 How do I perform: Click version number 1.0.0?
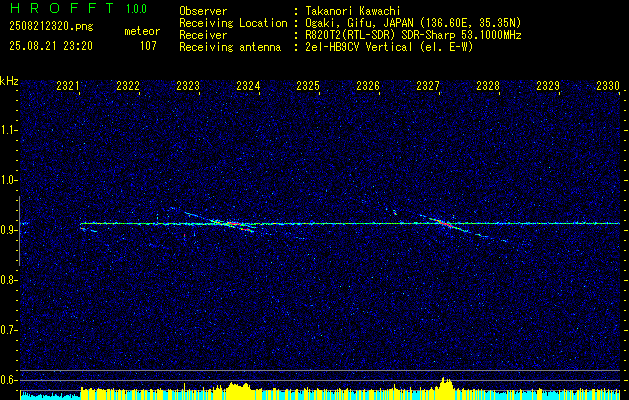coord(136,9)
